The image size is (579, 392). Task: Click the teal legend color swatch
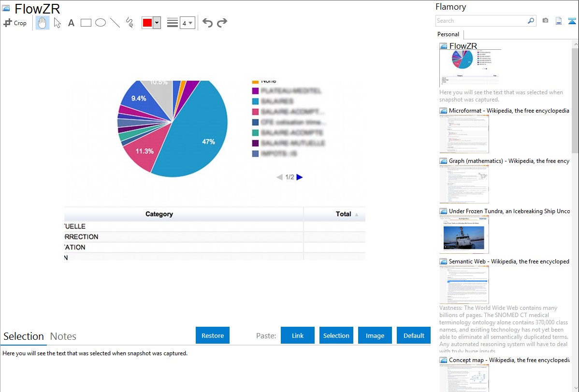coord(255,132)
